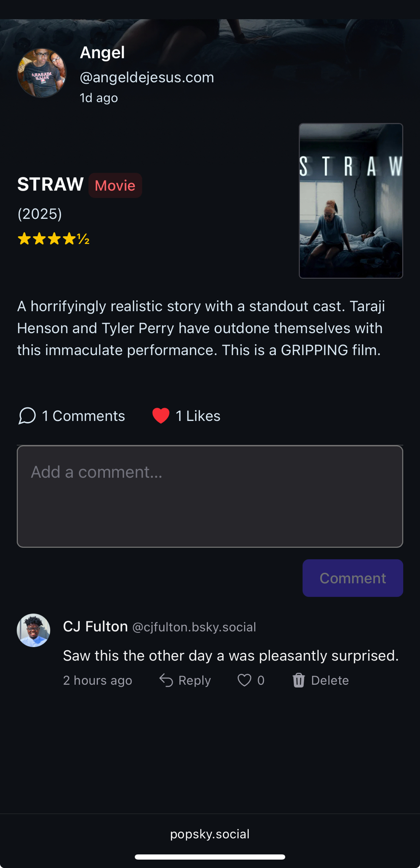Click the Angel display name

pyautogui.click(x=102, y=53)
